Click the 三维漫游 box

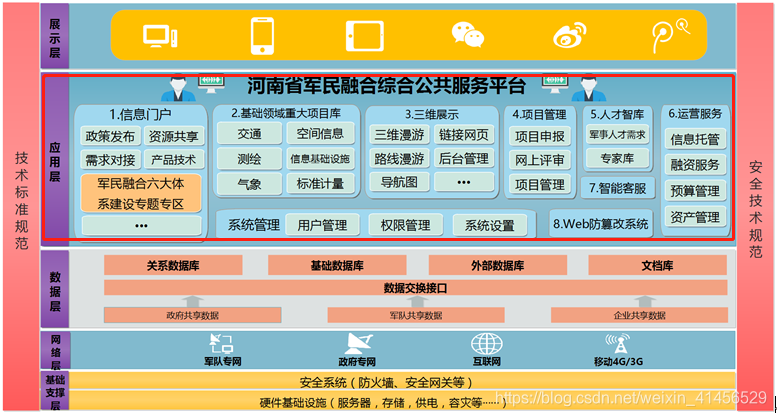click(399, 135)
